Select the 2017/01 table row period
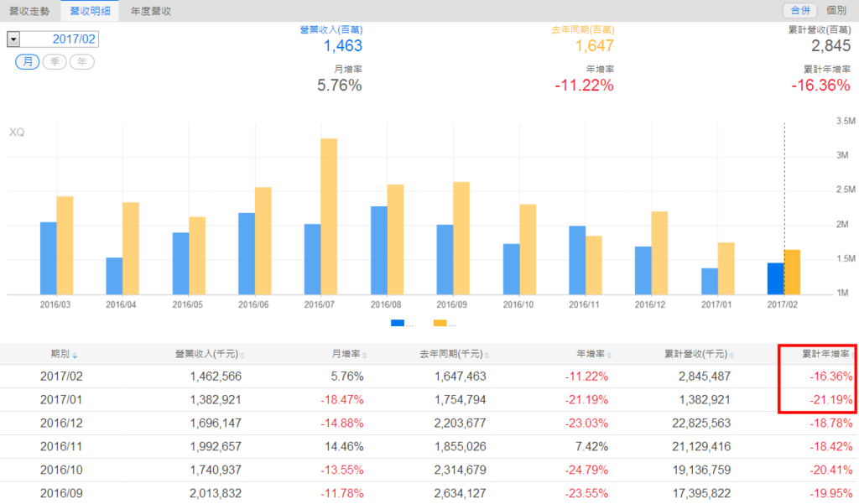 [60, 400]
